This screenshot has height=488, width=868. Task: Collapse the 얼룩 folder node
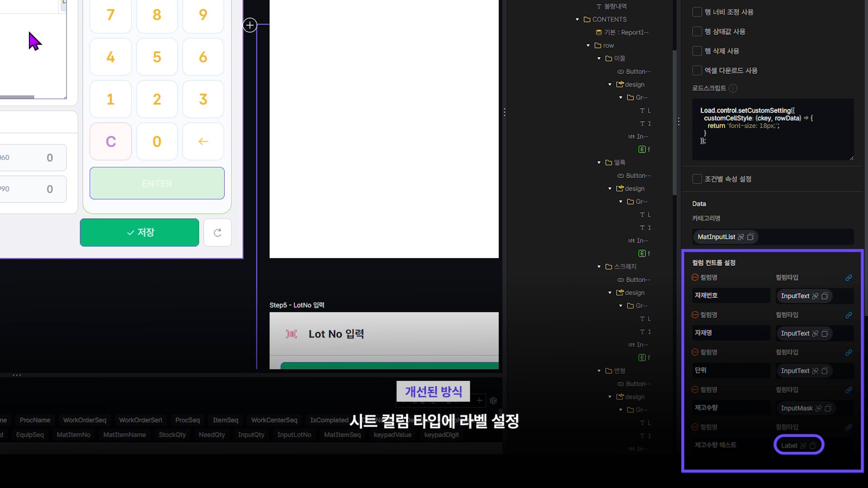coord(599,163)
